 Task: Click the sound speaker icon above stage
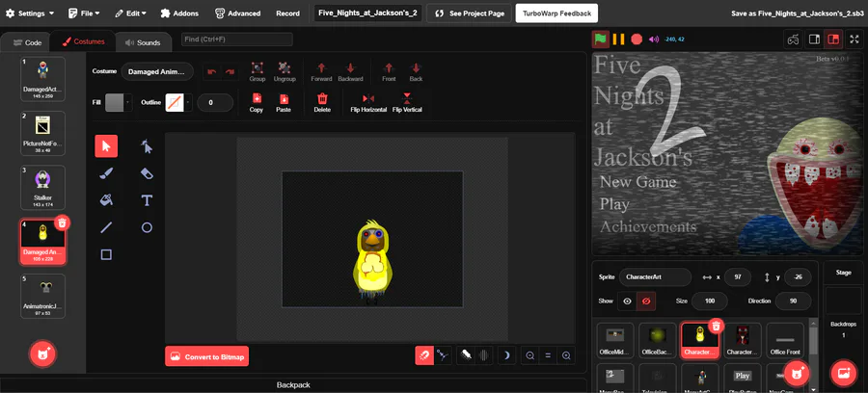point(654,39)
